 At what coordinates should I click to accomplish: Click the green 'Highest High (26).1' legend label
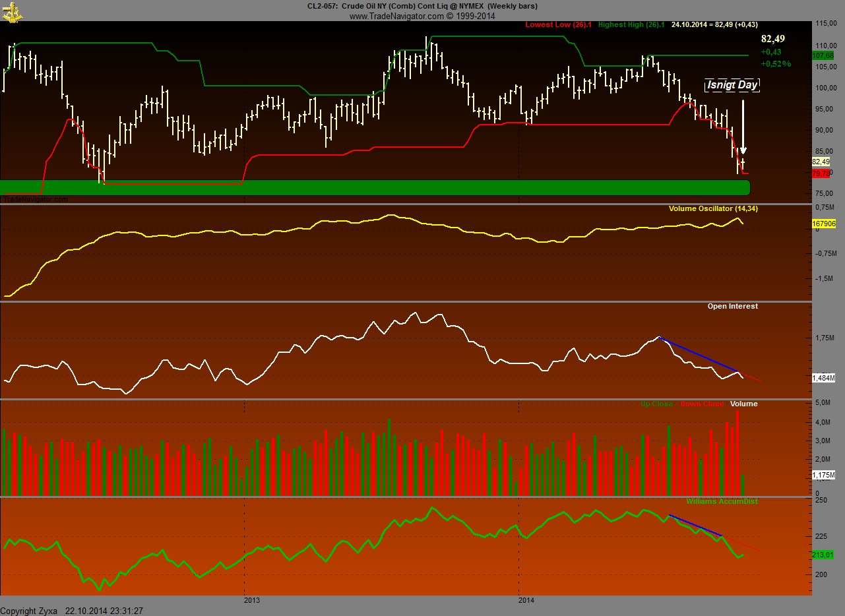631,24
